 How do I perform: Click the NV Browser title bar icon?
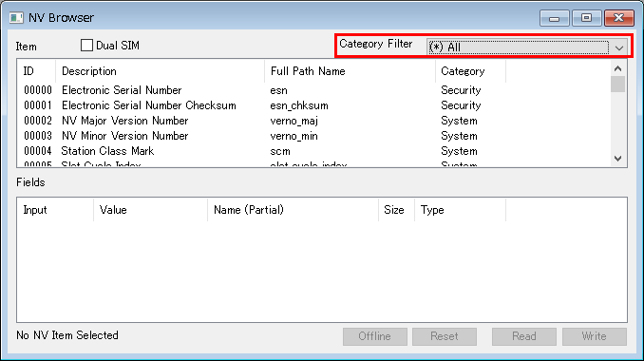click(x=16, y=18)
